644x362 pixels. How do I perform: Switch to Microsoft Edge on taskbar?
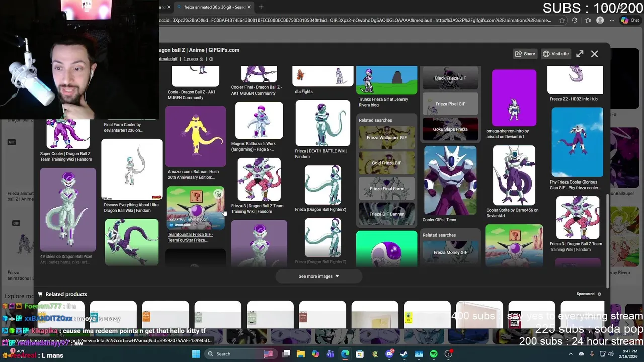click(345, 354)
